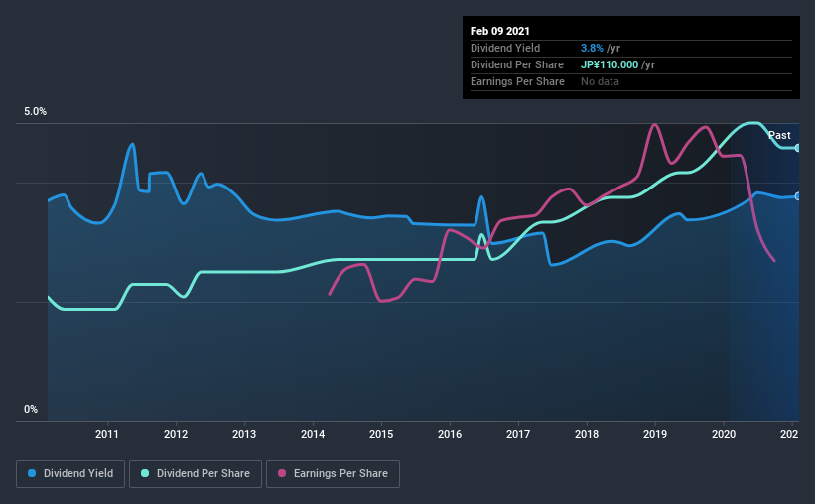Viewport: 815px width, 504px height.
Task: Click the Past label on the chart
Action: [779, 135]
